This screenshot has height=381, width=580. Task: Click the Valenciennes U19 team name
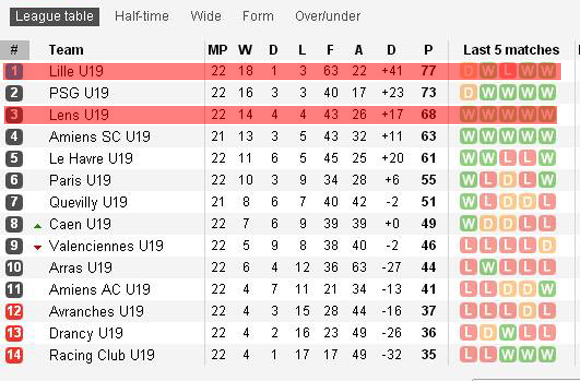point(106,246)
